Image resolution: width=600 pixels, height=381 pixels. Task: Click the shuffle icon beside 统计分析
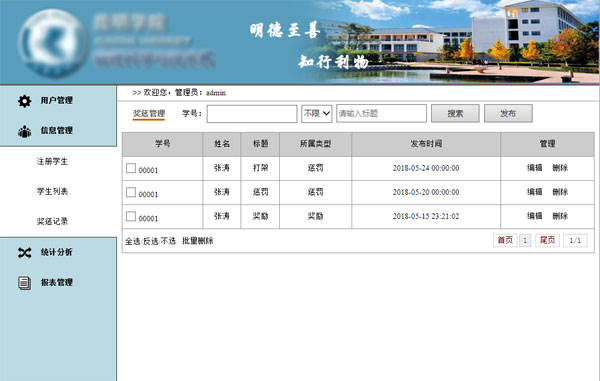click(x=24, y=252)
